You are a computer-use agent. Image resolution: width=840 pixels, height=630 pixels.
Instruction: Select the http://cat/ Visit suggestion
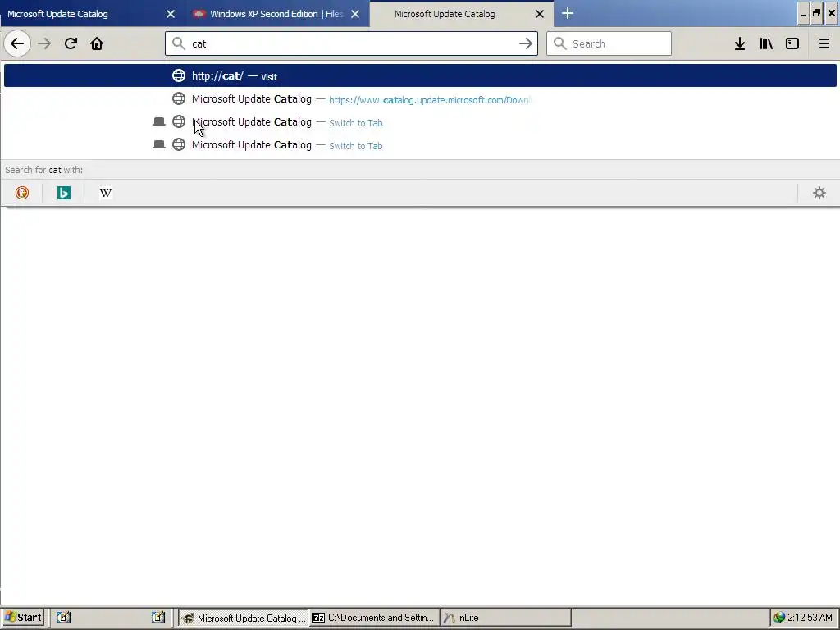(420, 75)
